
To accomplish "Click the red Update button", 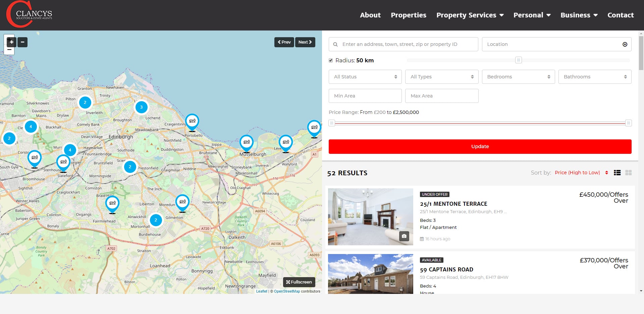I will tap(480, 146).
